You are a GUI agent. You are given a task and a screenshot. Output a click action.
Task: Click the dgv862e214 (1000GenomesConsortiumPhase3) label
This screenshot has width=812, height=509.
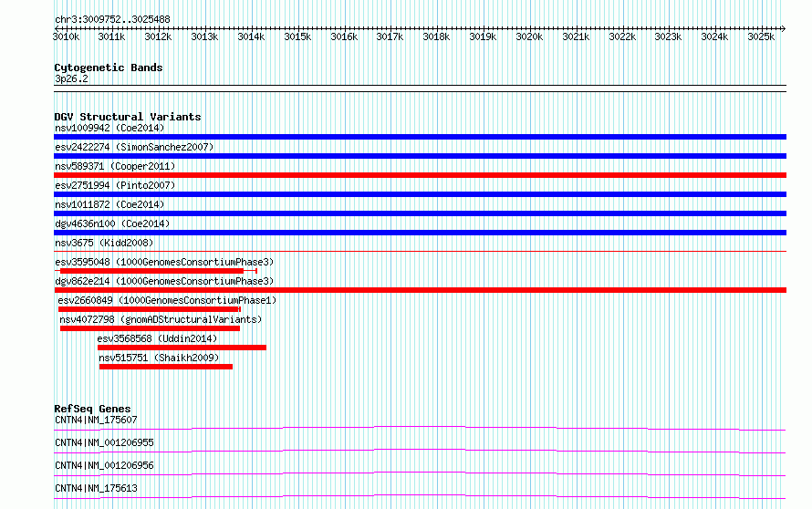[164, 281]
